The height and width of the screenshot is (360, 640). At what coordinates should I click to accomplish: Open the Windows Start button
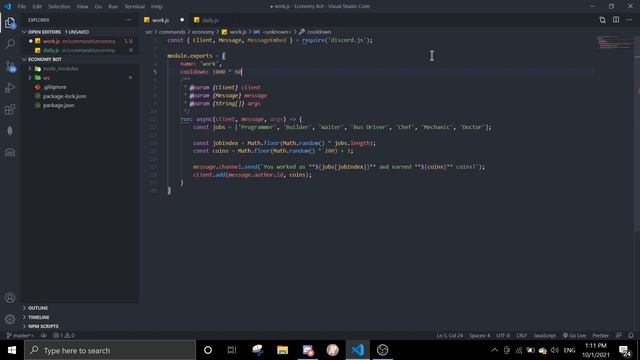click(12, 350)
